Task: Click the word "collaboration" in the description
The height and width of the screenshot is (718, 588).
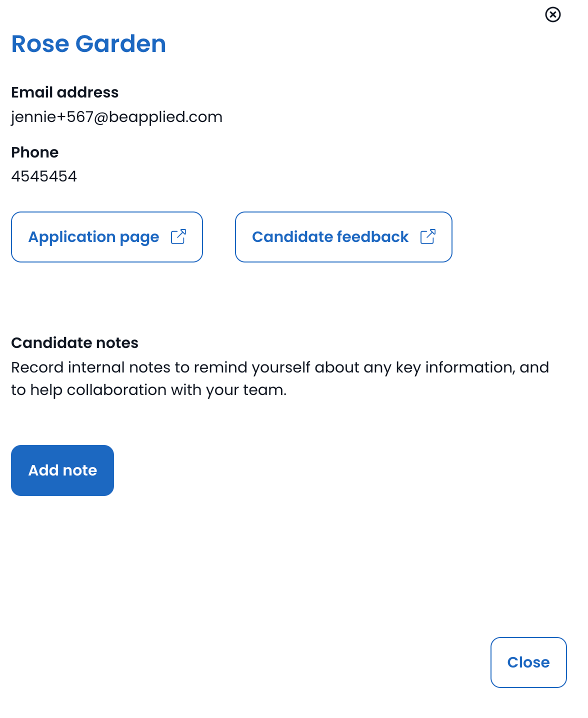Action: tap(116, 390)
